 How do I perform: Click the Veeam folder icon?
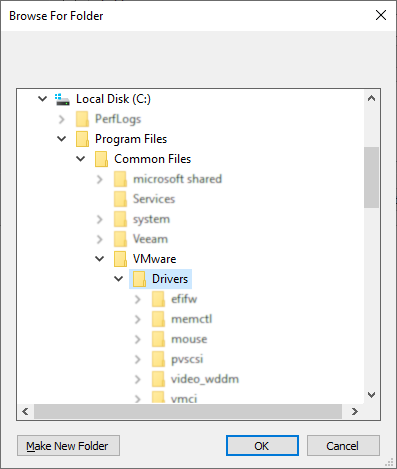coord(120,239)
